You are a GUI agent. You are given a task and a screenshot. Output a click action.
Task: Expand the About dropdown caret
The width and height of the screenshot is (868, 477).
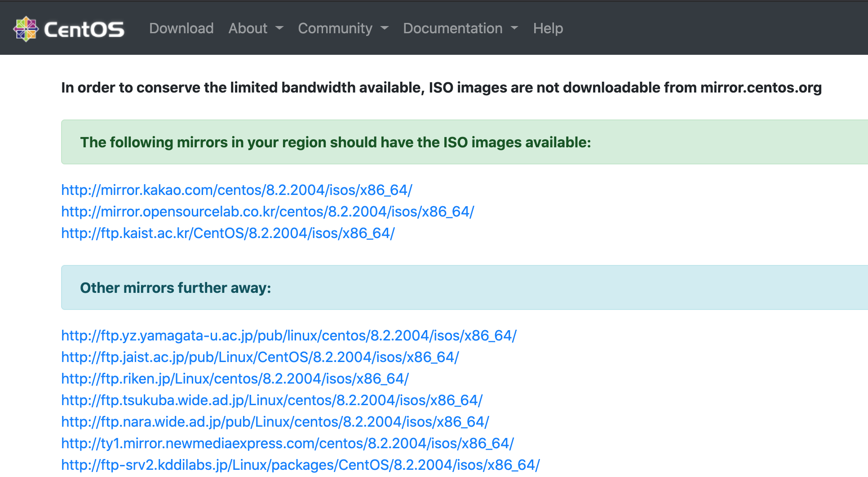coord(279,28)
